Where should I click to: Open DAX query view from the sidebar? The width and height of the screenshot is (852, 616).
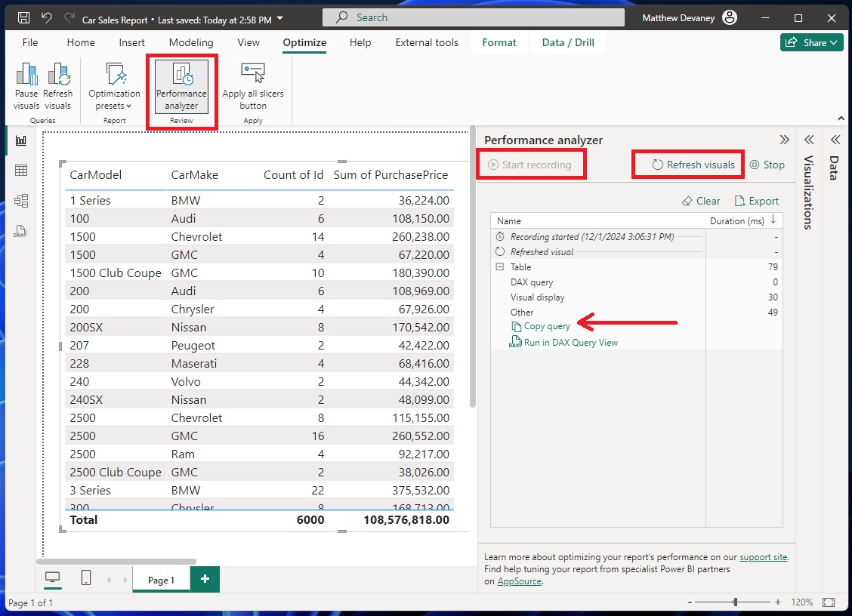point(20,231)
